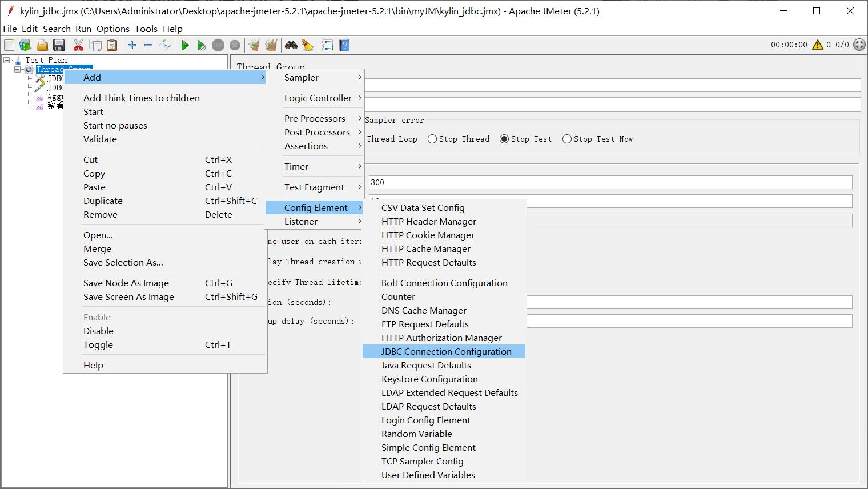Choose Keystore Configuration entry
The height and width of the screenshot is (489, 868).
tap(444, 379)
